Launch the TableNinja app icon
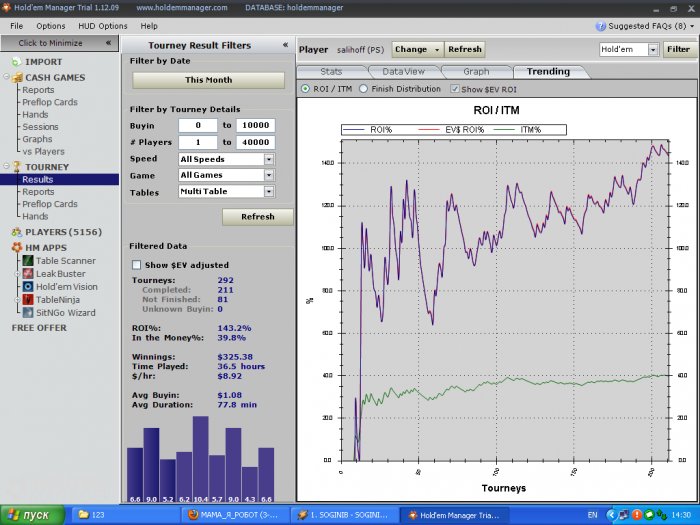Screen dimensions: 700x525 tap(28, 299)
